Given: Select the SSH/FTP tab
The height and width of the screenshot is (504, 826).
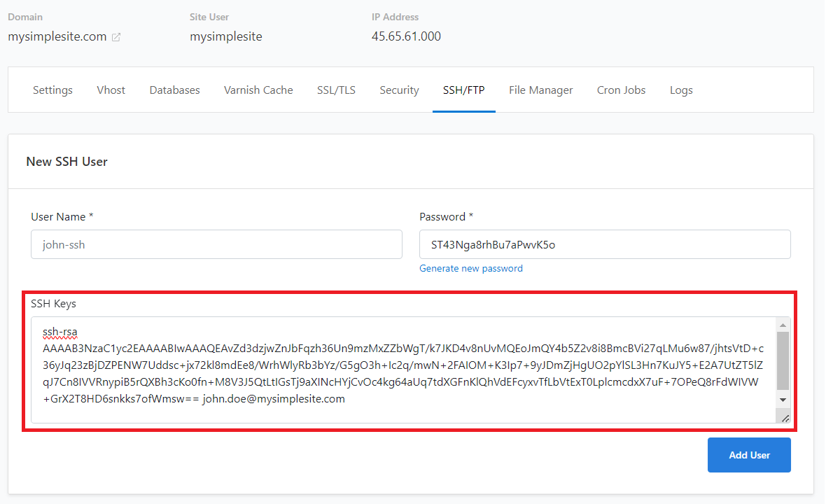Looking at the screenshot, I should point(463,90).
